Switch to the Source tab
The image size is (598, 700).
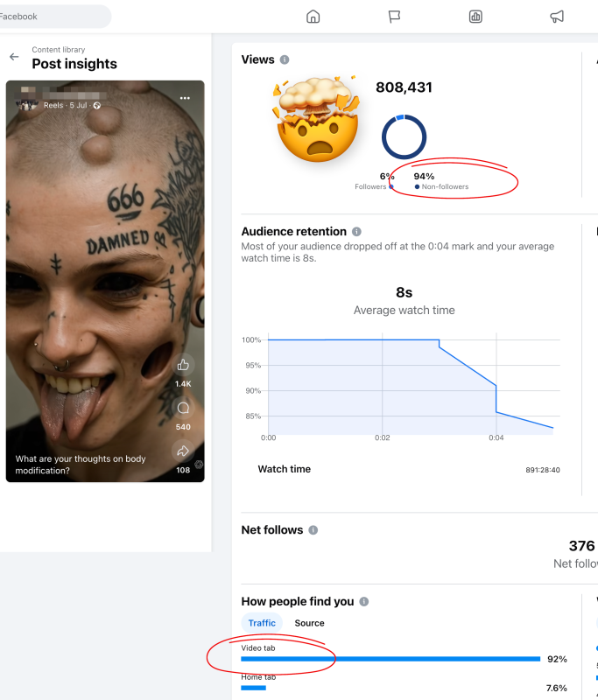click(x=309, y=623)
